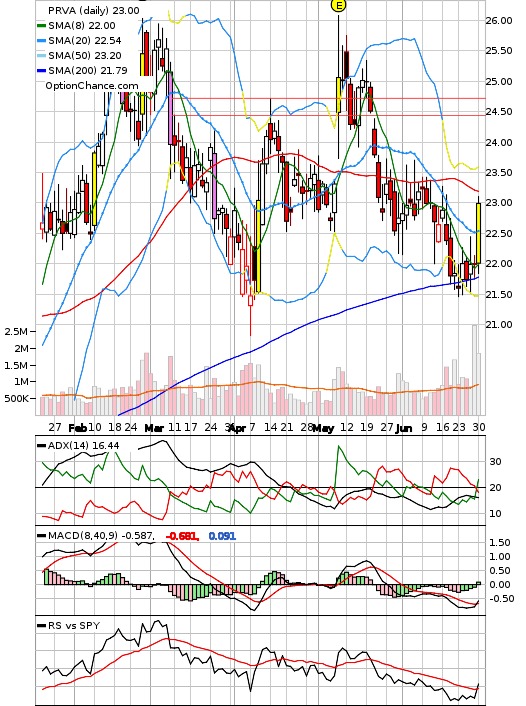Click the yellow E earnings marker
Image resolution: width=526 pixels, height=706 pixels.
338,5
